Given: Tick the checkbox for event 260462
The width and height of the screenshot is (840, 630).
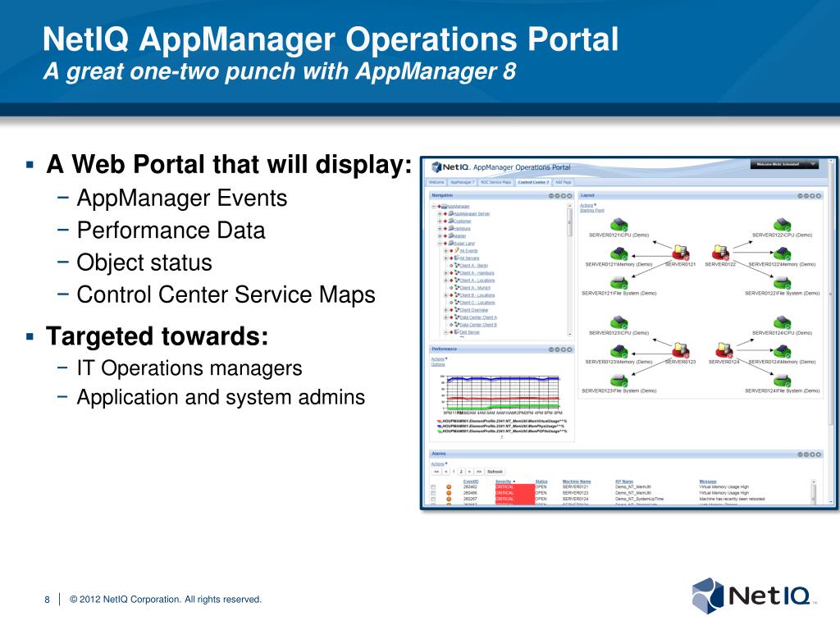Looking at the screenshot, I should 433,487.
